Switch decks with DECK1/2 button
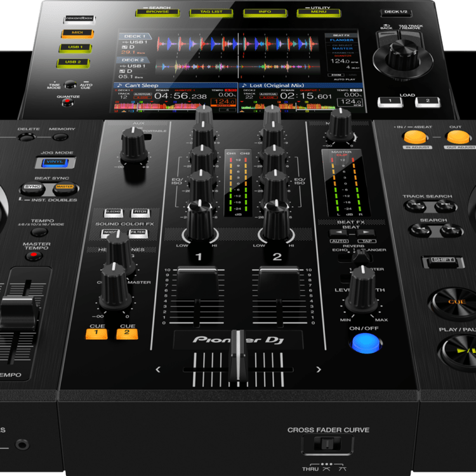The width and height of the screenshot is (476, 476). pyautogui.click(x=395, y=12)
